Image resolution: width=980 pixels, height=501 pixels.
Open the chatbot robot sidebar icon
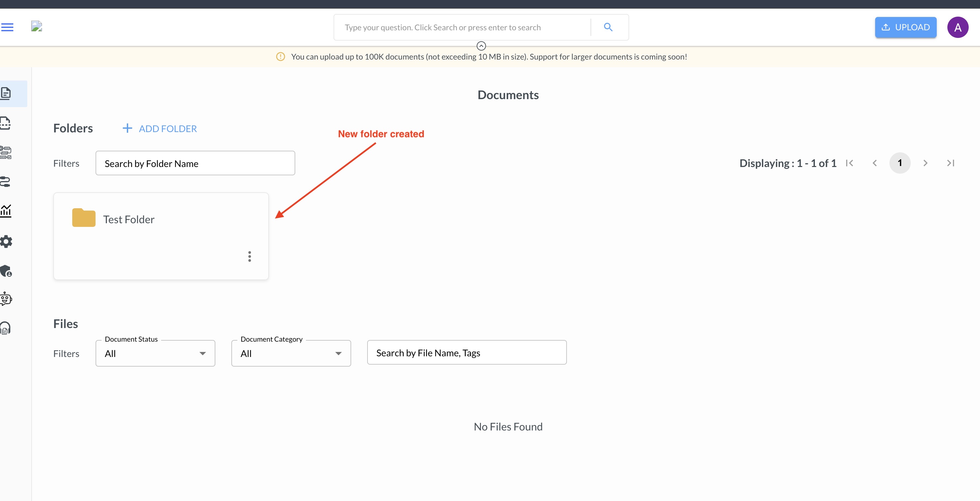[6, 299]
